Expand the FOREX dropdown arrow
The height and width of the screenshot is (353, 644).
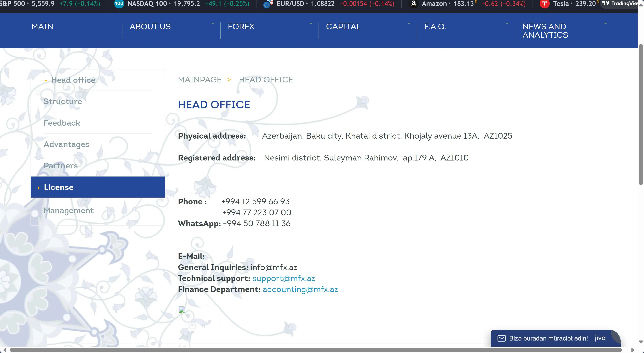pos(311,23)
